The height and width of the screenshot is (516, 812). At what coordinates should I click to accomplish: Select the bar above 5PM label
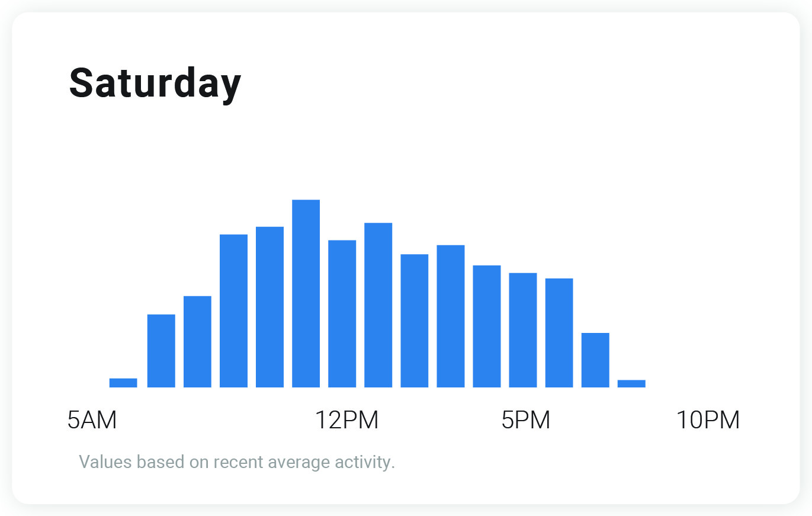pos(523,330)
